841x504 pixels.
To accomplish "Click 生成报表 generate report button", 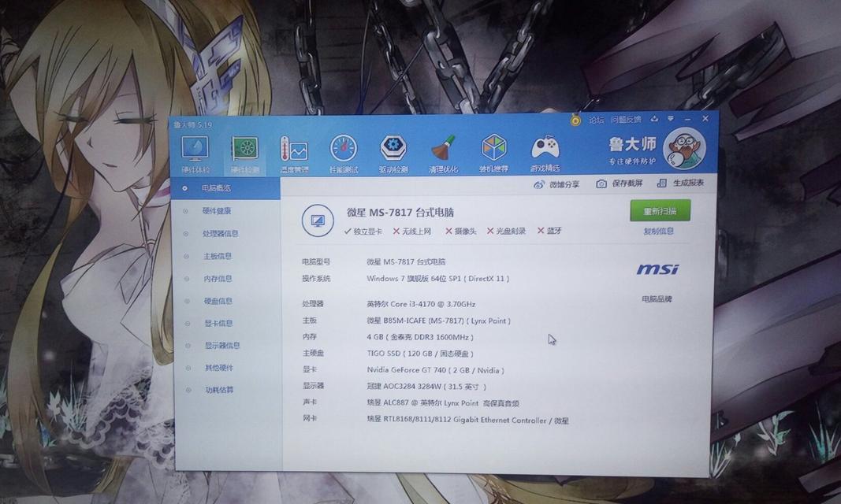I will point(681,183).
